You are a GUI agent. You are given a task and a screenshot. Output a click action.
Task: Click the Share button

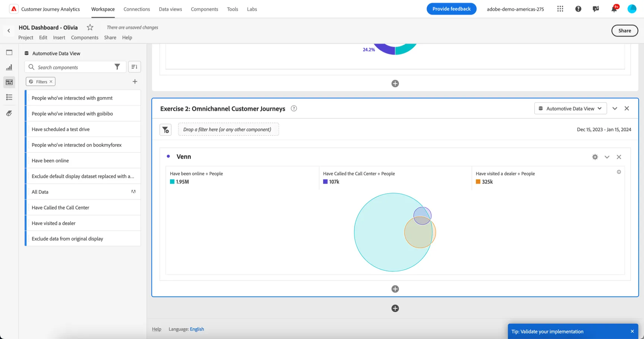click(x=625, y=31)
